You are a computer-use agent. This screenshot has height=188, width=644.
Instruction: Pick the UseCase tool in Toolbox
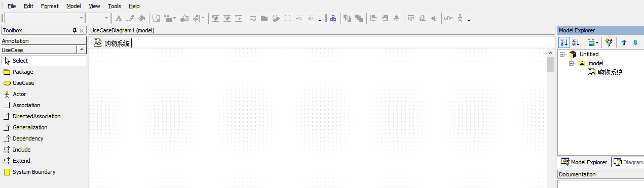coord(44,83)
